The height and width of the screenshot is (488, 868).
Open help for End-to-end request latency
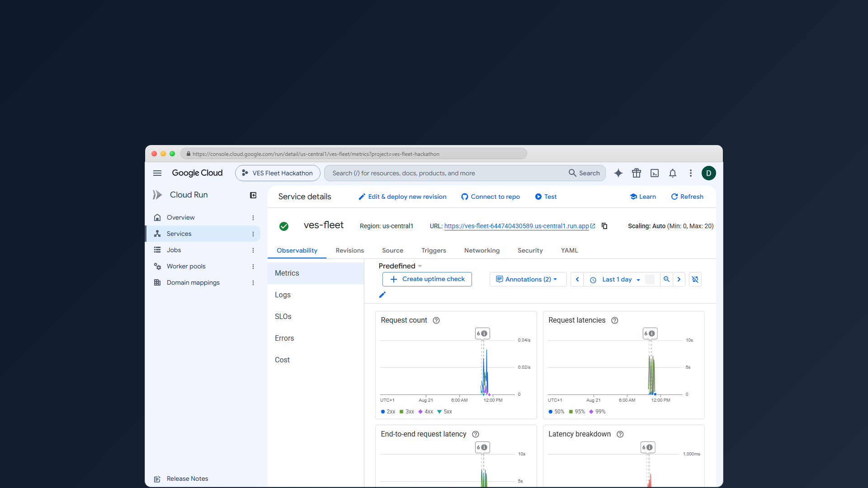point(476,434)
